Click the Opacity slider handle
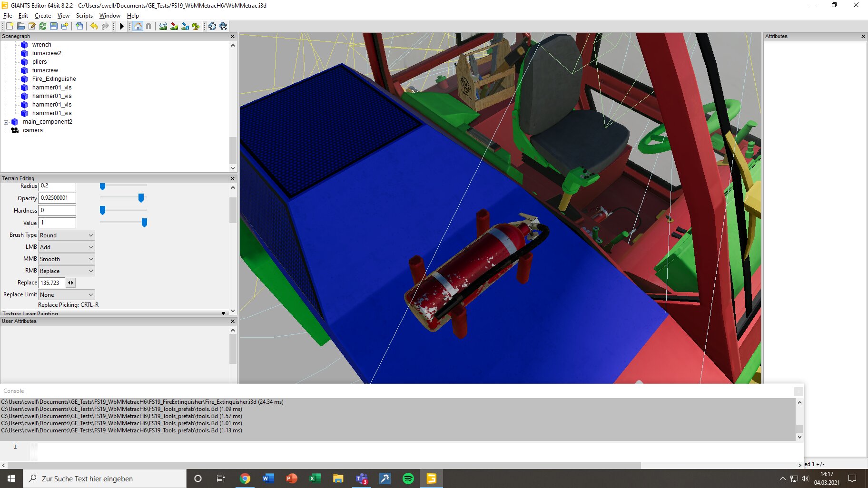This screenshot has height=488, width=868. 141,198
